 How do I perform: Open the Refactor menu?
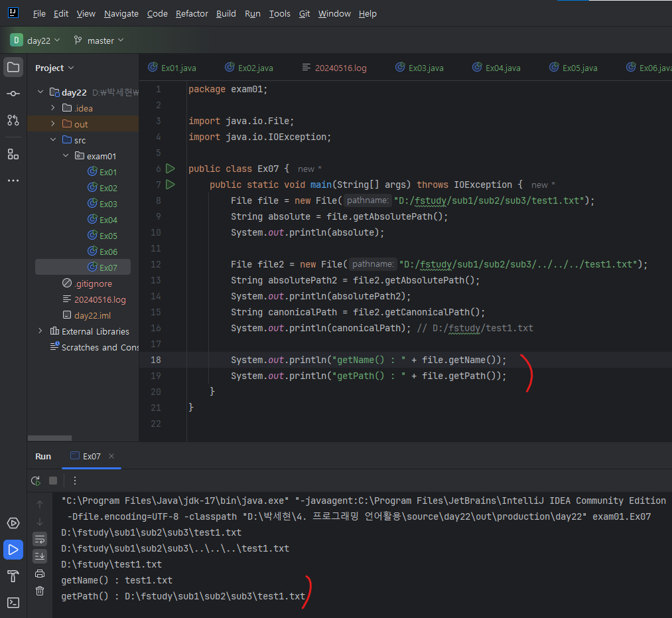192,13
